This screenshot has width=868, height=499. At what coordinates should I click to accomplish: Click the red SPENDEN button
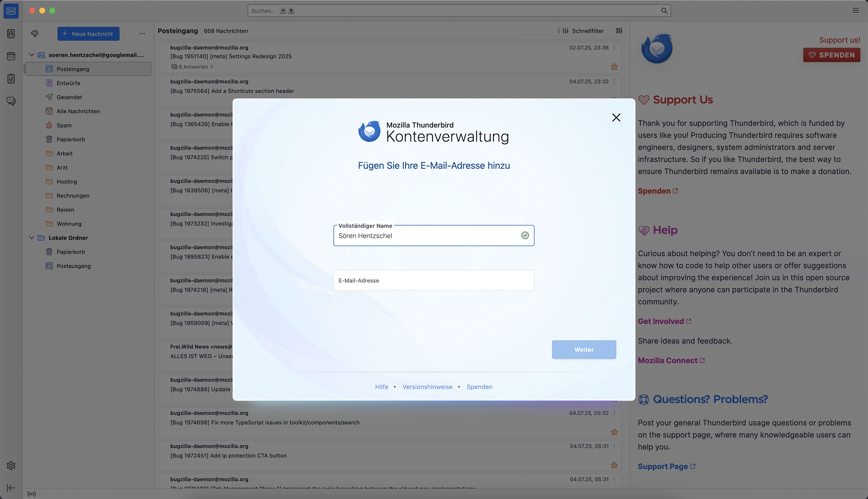832,55
